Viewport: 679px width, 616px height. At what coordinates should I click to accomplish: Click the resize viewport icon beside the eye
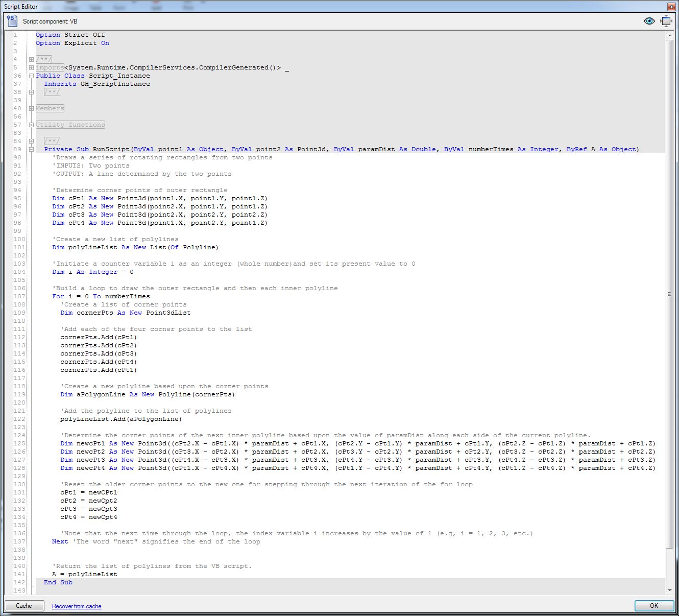click(665, 21)
